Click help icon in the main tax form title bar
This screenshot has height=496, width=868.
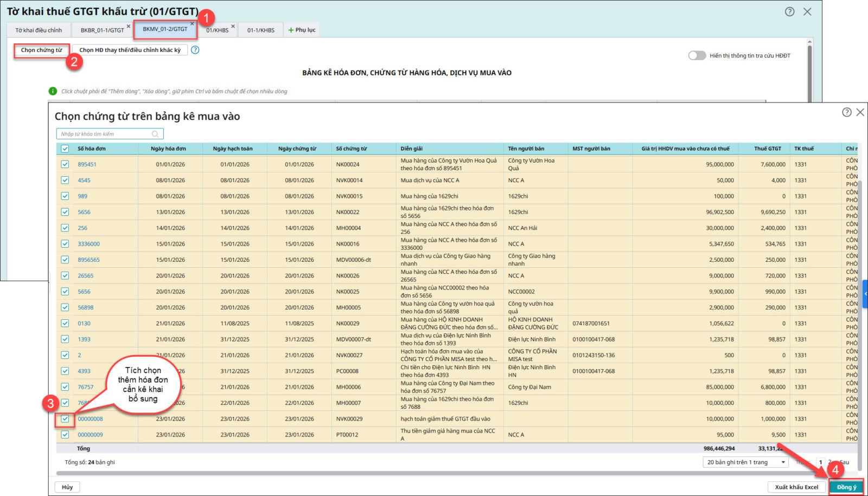tap(789, 11)
